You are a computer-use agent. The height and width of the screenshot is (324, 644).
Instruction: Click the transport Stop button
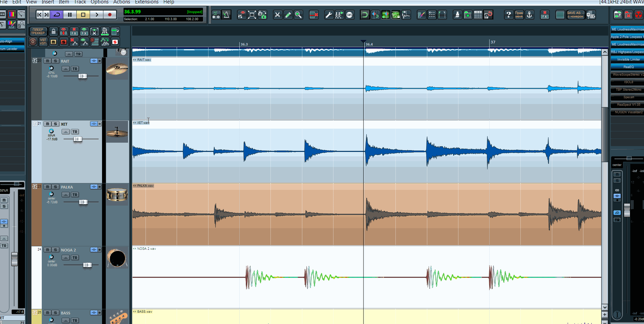[x=83, y=14]
